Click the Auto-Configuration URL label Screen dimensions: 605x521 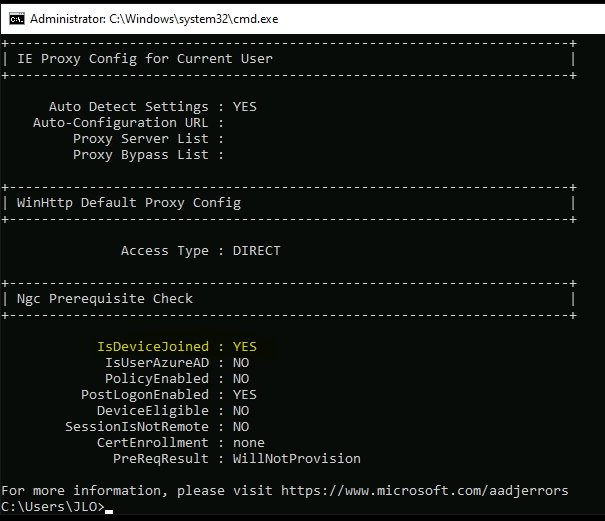[x=120, y=123]
